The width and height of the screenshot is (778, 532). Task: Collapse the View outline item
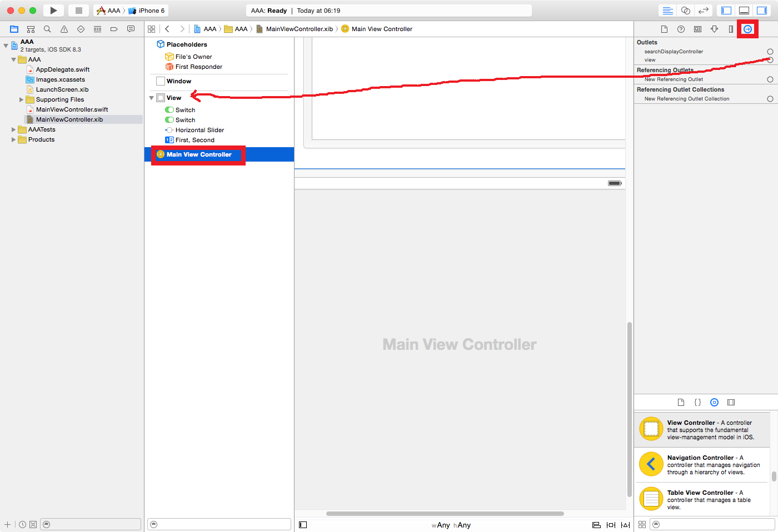pyautogui.click(x=151, y=98)
